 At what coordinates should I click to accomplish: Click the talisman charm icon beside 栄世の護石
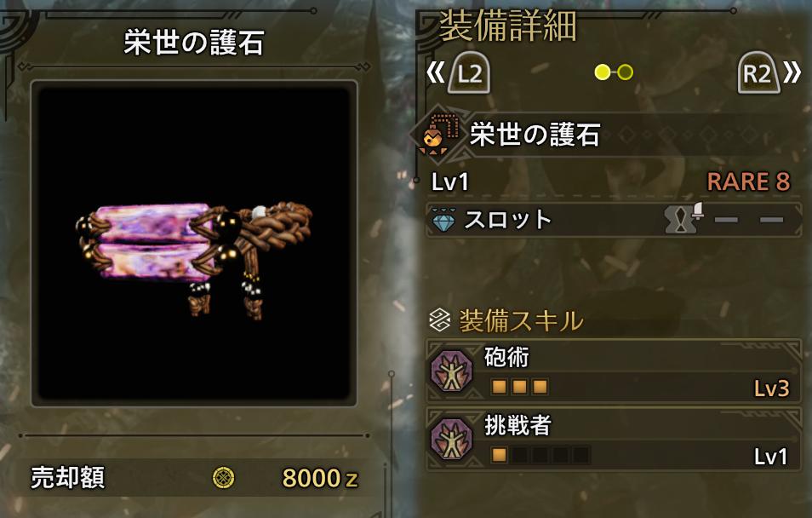[438, 135]
